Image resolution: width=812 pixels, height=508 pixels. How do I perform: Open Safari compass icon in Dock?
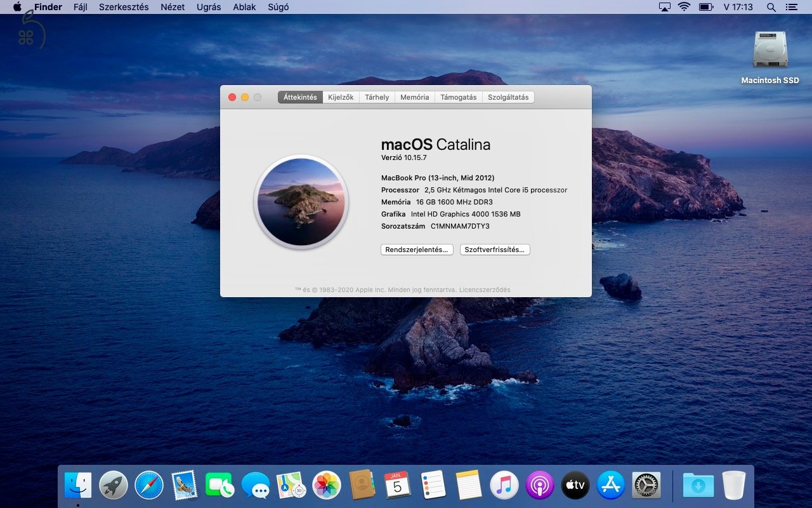click(149, 486)
